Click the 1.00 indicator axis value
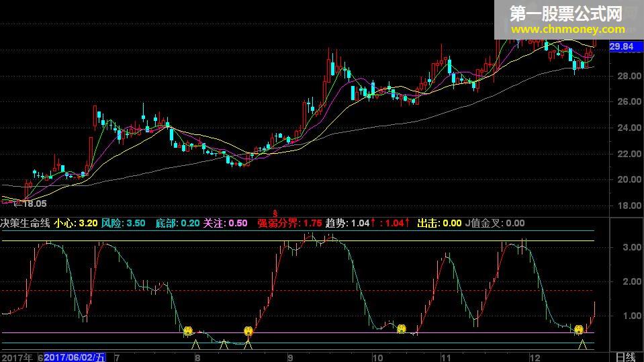 pyautogui.click(x=632, y=316)
